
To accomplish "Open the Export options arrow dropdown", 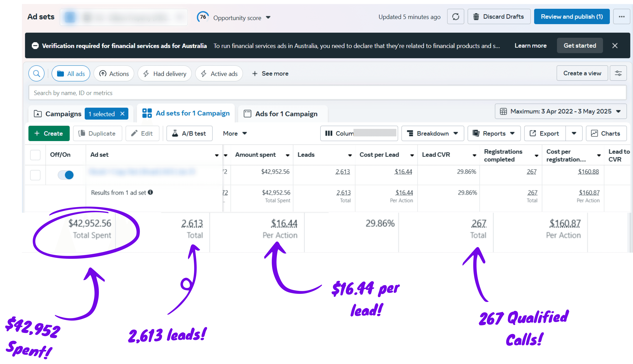I will click(x=574, y=133).
